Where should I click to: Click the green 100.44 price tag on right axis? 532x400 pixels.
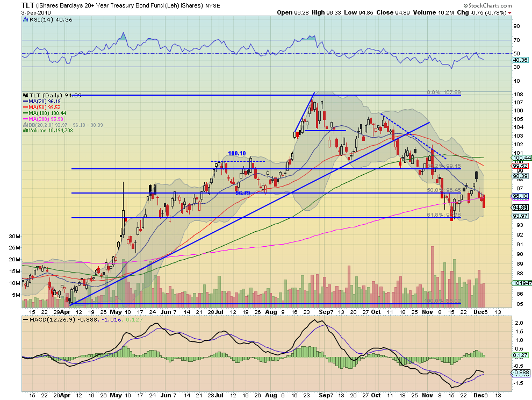click(522, 158)
